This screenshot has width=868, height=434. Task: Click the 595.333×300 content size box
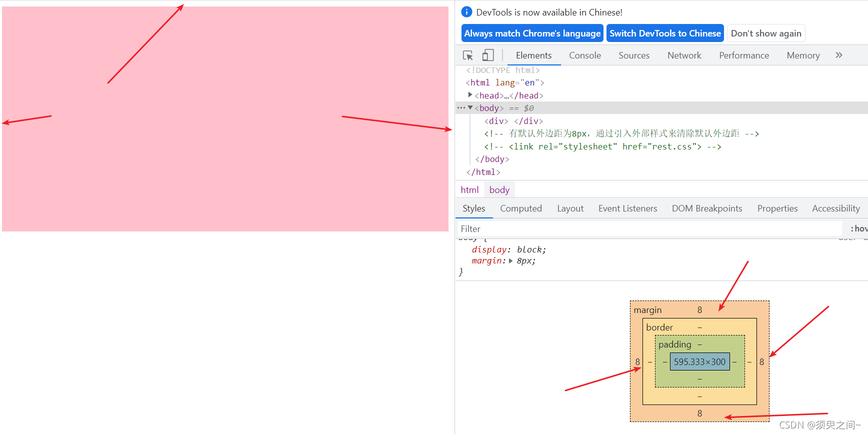(699, 362)
